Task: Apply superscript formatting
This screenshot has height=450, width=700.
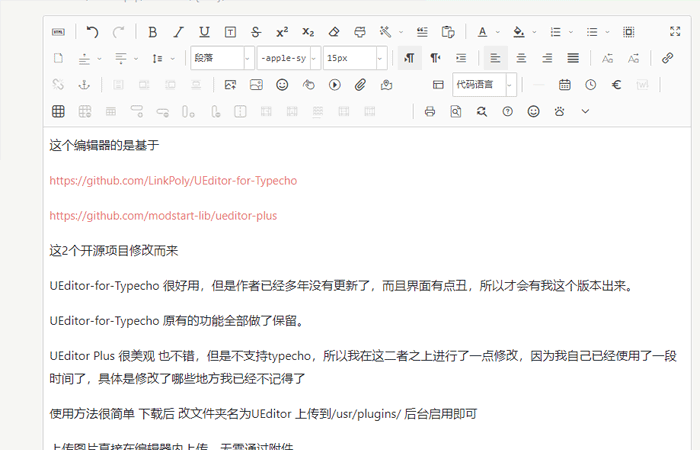Action: click(282, 32)
